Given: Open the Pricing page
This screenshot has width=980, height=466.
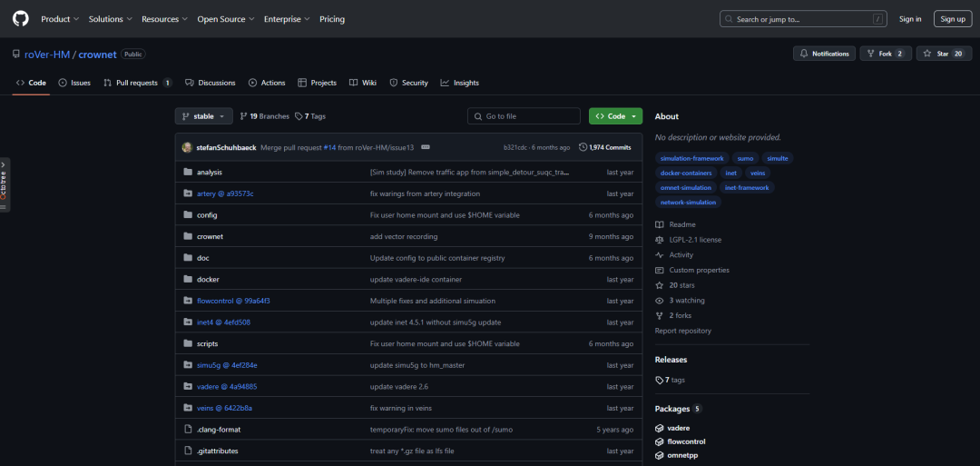Looking at the screenshot, I should point(332,19).
